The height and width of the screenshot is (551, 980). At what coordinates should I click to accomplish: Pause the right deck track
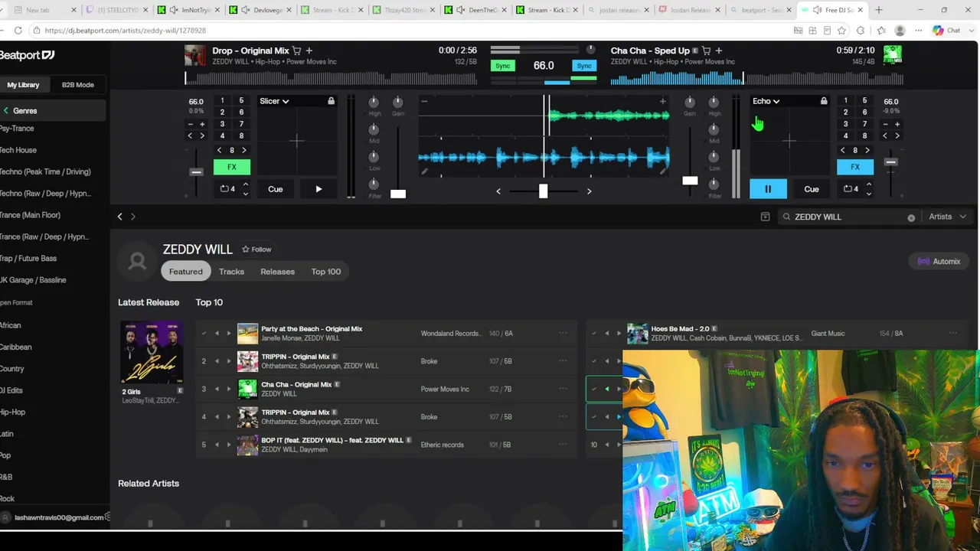(768, 189)
